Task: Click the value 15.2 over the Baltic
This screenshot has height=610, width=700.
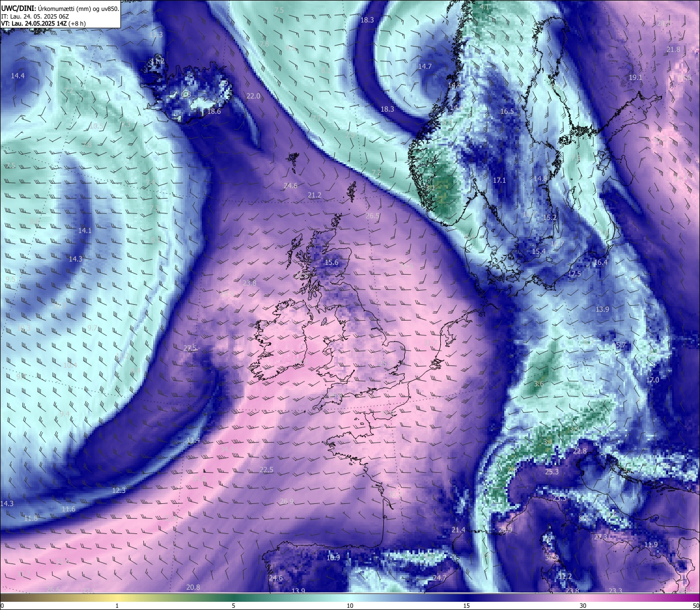Action: 550,217
